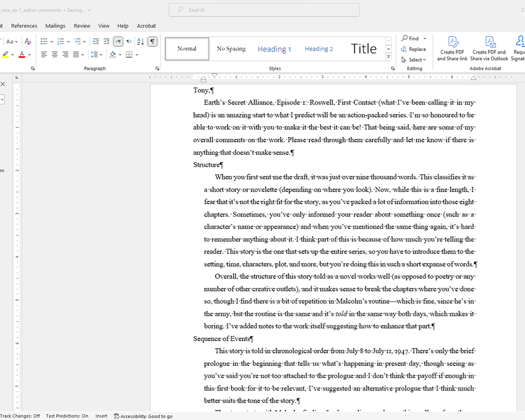Apply yellow text highlight color

point(5,54)
